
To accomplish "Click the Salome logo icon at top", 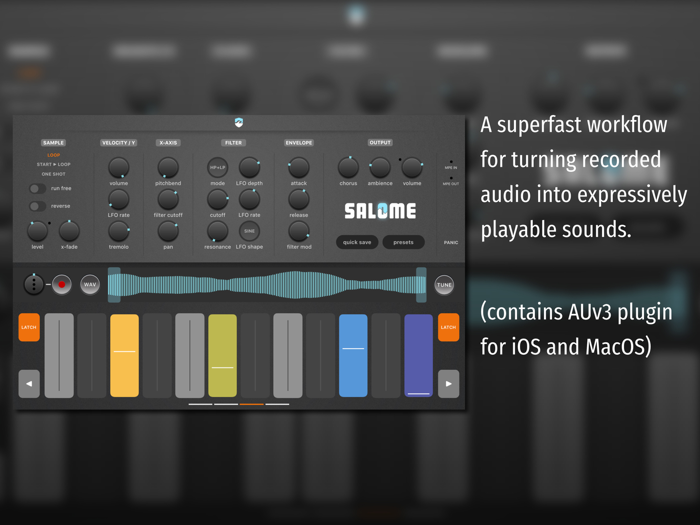I will [239, 122].
